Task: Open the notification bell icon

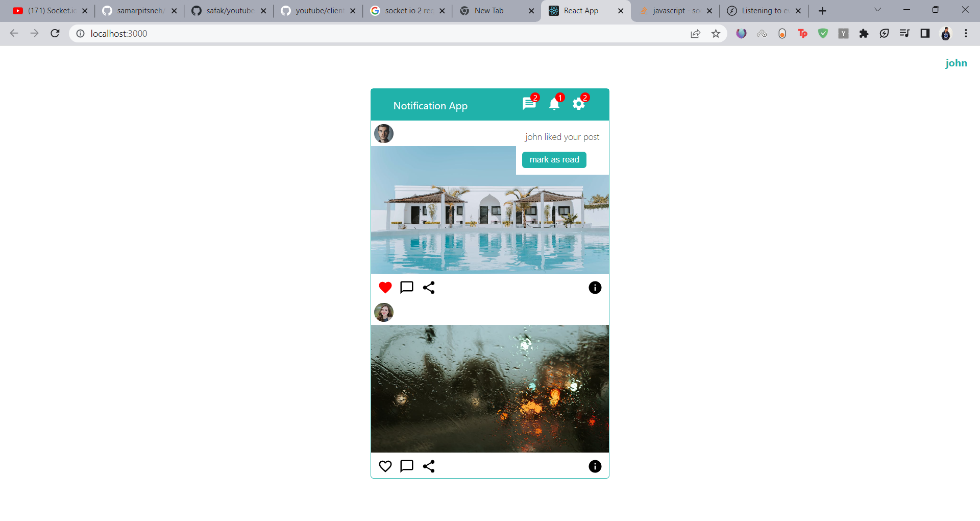Action: [555, 104]
